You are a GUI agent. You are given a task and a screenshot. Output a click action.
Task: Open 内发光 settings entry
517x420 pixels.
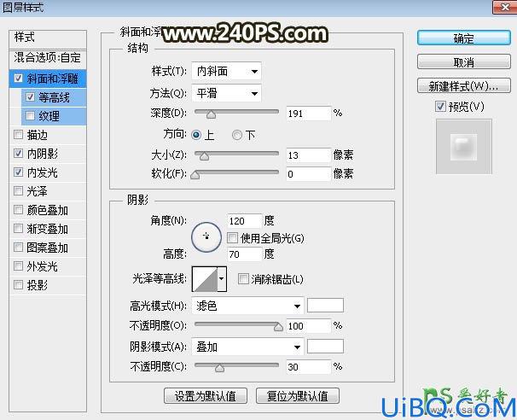click(x=43, y=172)
